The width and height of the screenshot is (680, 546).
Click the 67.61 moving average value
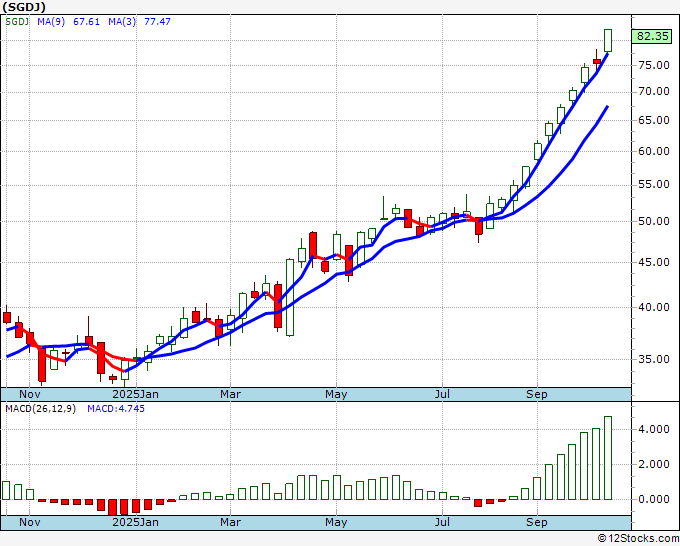click(86, 22)
